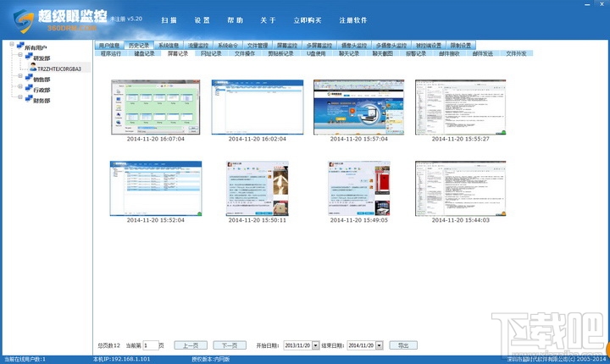The image size is (610, 364).
Task: Select the 屏幕记录 sub-tab
Action: tap(178, 53)
